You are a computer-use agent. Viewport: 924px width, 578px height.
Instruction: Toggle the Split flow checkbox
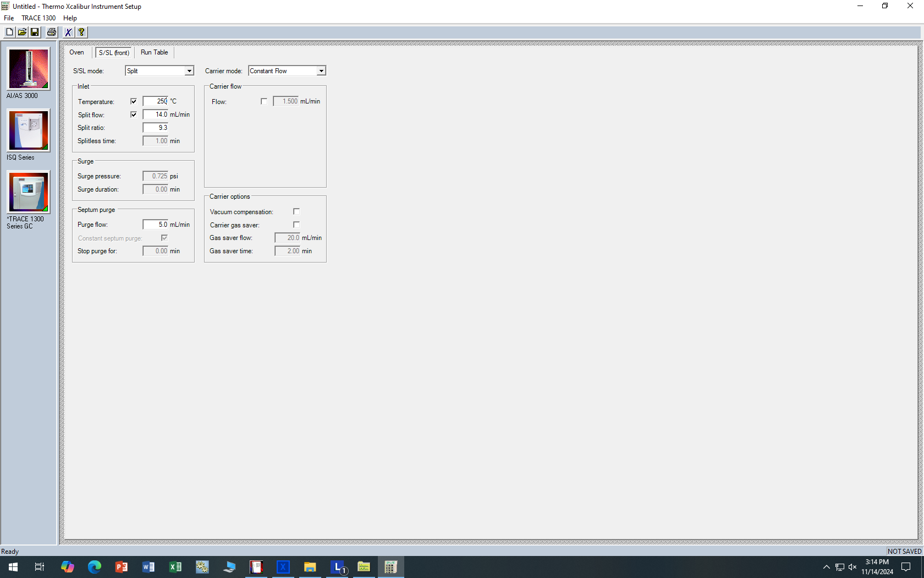pyautogui.click(x=134, y=114)
